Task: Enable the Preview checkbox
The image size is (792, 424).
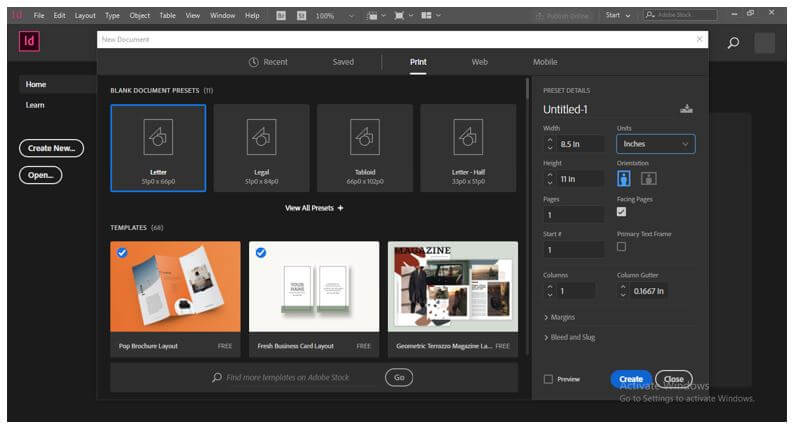Action: [549, 379]
